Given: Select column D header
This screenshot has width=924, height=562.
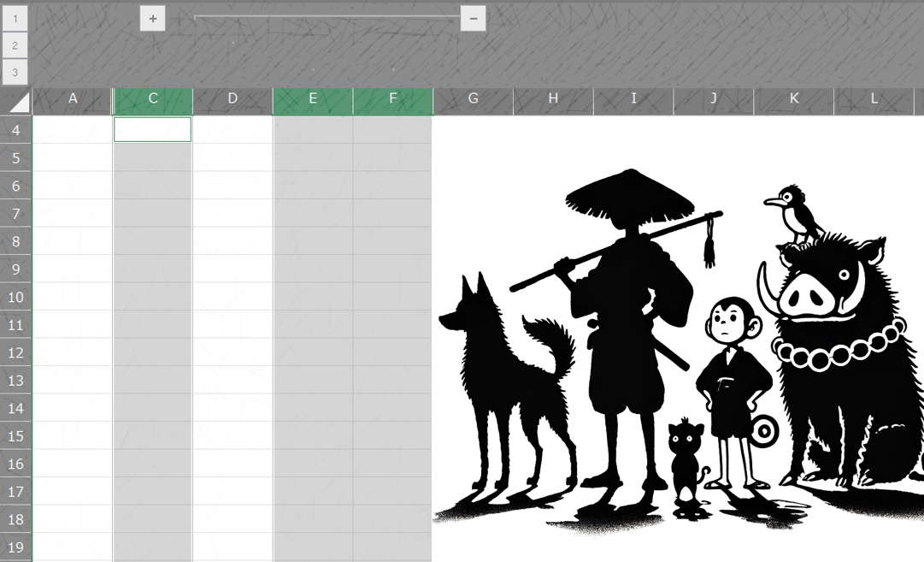Looking at the screenshot, I should (x=232, y=98).
